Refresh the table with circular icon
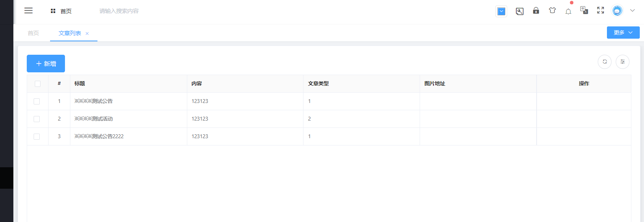Viewport: 644px width, 222px height. 605,62
